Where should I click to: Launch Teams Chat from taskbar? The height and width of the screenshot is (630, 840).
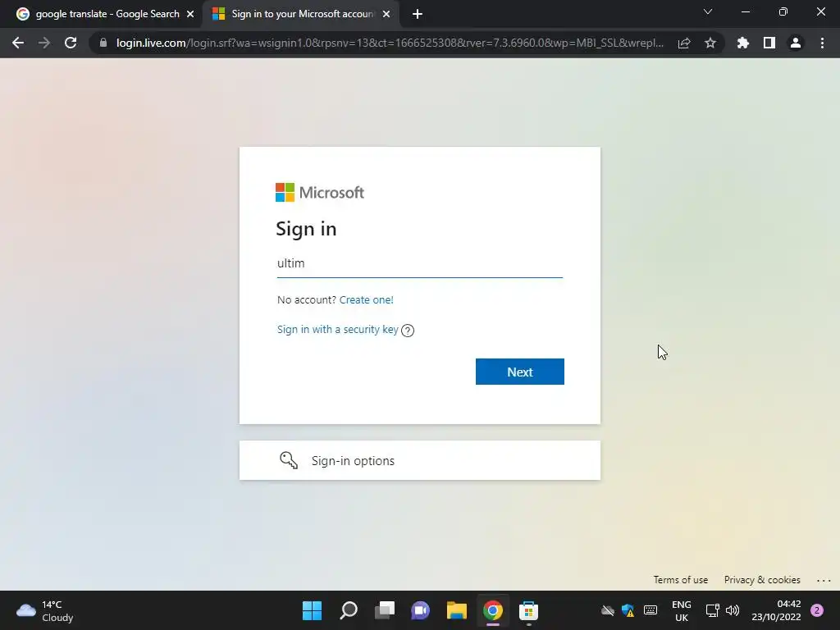[421, 610]
